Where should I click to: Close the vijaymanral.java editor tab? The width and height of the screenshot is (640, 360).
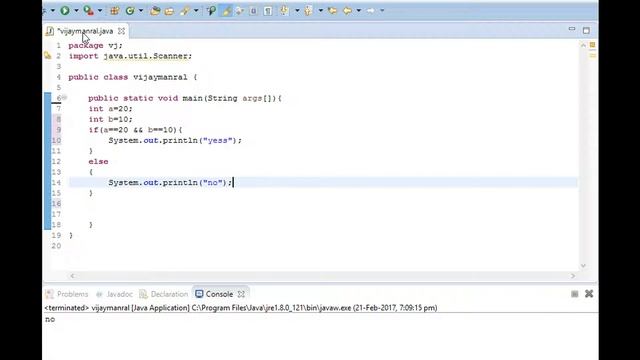pyautogui.click(x=121, y=31)
